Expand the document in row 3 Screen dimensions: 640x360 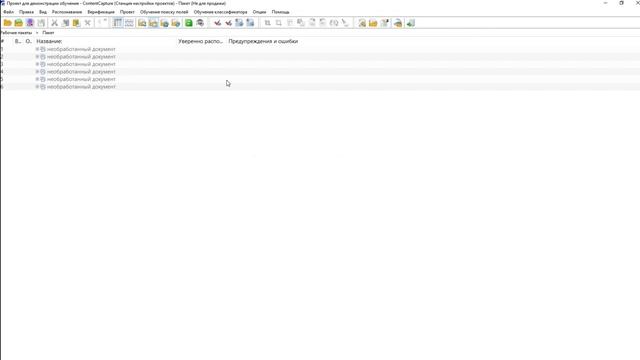38,64
